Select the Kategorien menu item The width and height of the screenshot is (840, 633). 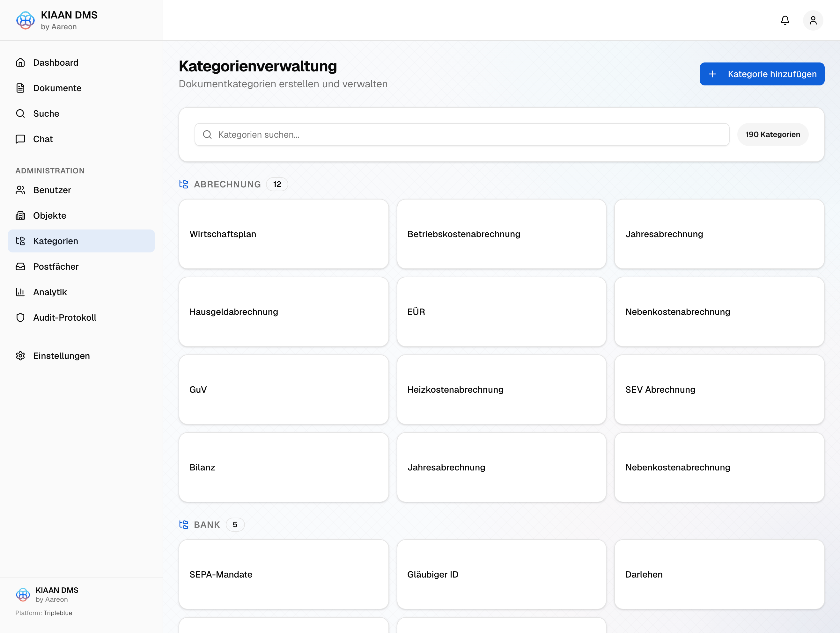81,241
